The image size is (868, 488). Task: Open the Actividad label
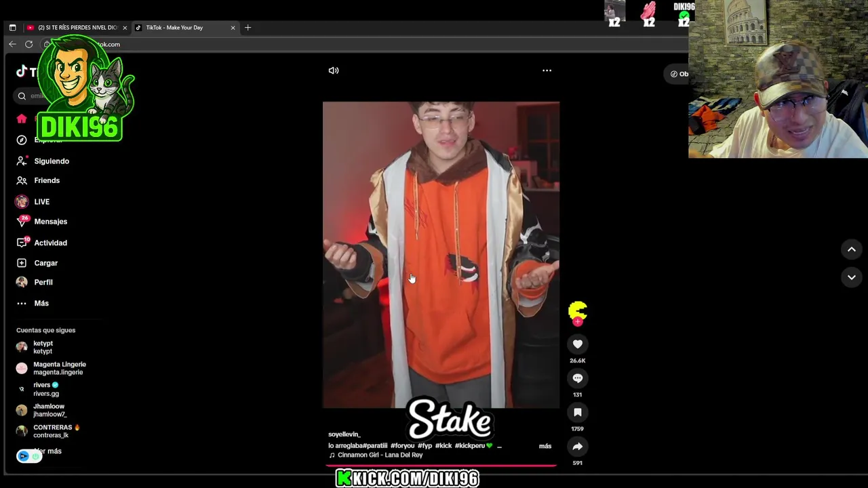click(51, 243)
